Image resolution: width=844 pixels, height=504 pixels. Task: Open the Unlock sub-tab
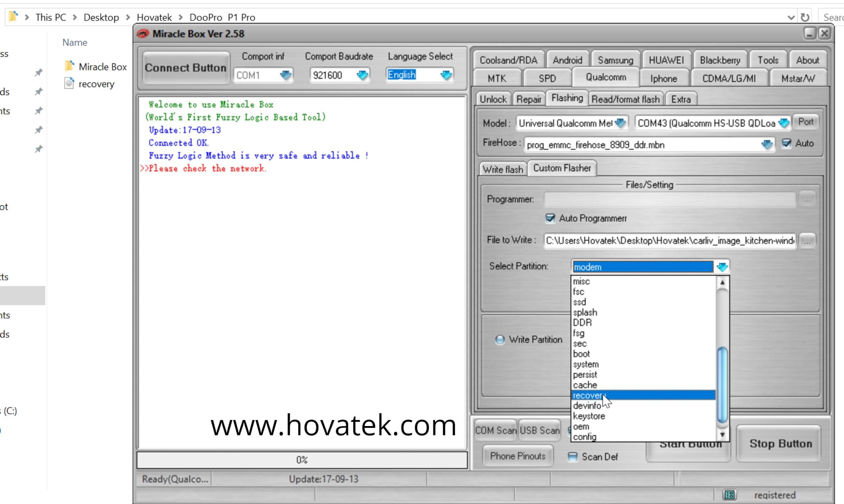tap(493, 99)
